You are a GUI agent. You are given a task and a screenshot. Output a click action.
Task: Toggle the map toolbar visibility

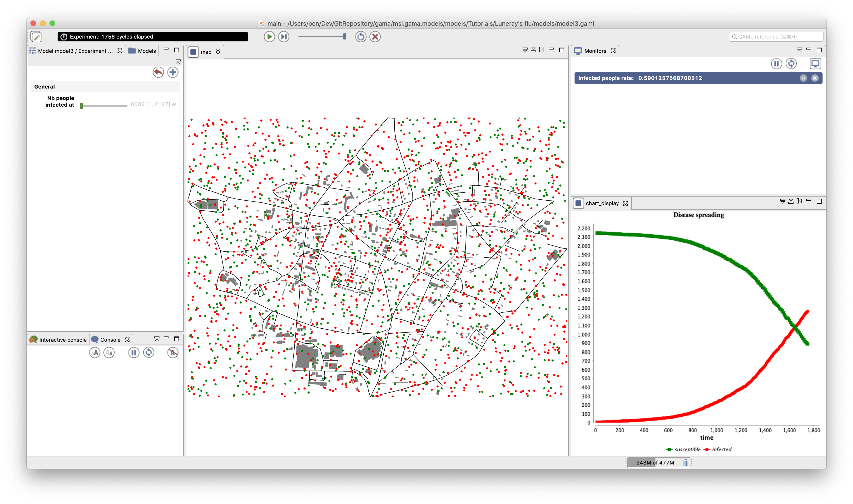coord(533,50)
